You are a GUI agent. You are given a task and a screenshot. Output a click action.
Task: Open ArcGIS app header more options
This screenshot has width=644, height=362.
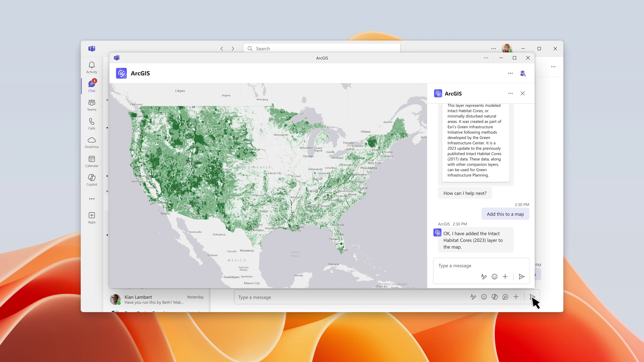510,73
